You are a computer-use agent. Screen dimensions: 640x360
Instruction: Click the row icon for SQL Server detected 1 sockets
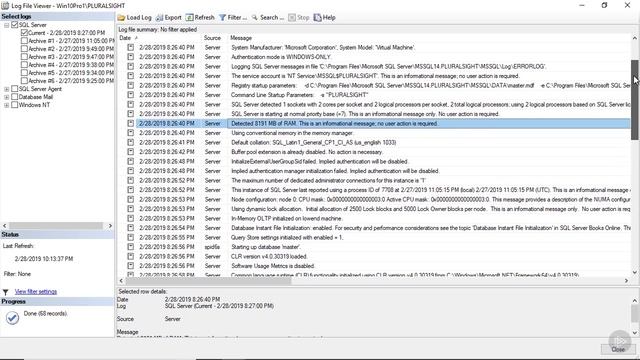[x=131, y=104]
